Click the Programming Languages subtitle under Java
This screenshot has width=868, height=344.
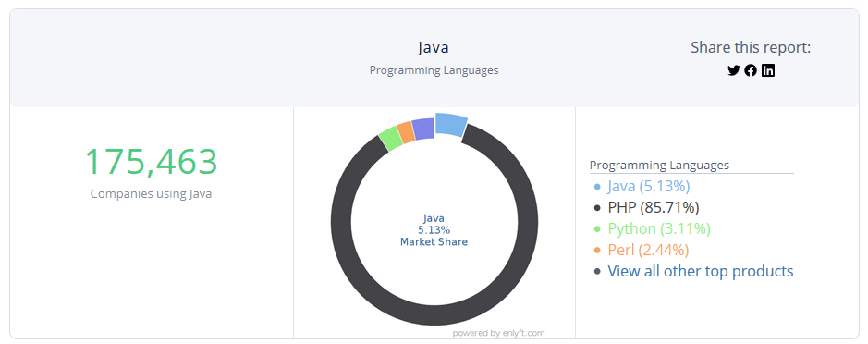click(x=434, y=71)
